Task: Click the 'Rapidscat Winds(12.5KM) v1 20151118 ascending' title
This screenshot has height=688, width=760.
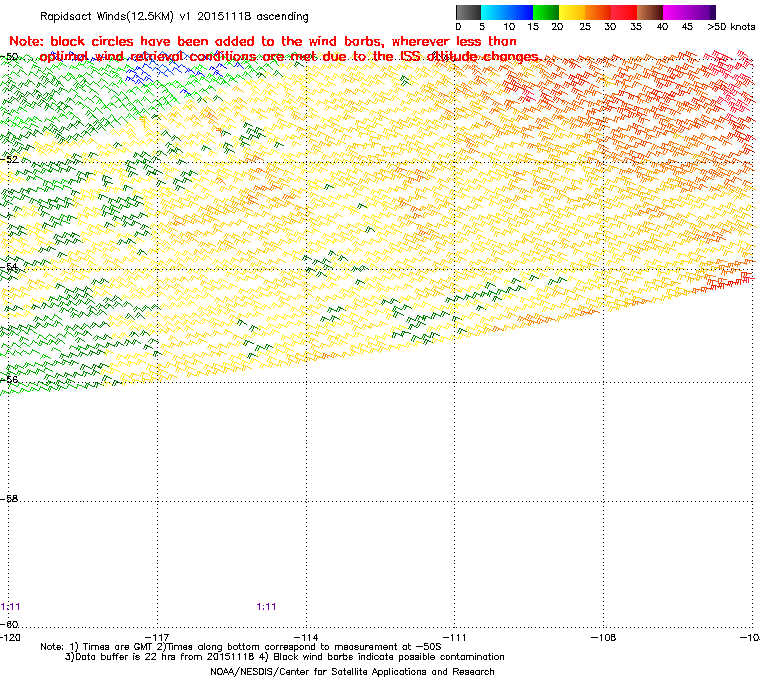Action: click(174, 16)
